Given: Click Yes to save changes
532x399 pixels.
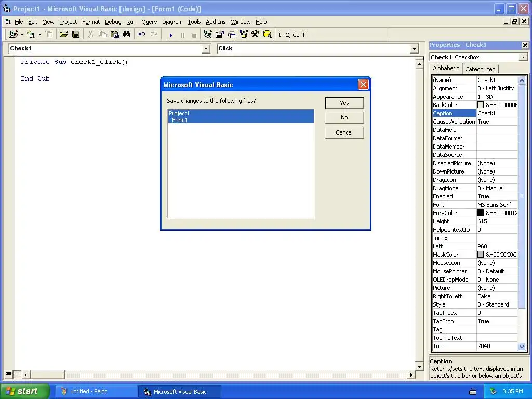Looking at the screenshot, I should pos(344,103).
